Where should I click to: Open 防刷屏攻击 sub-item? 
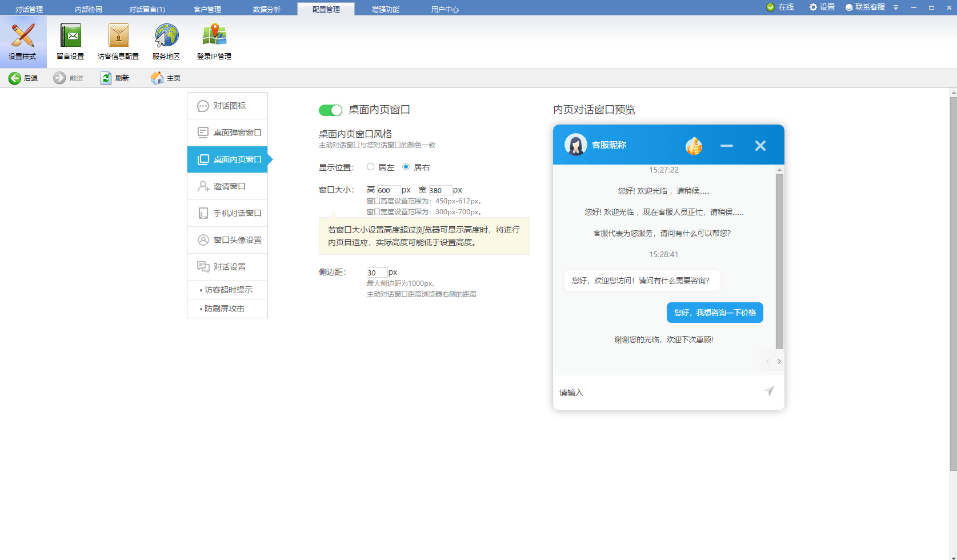[227, 309]
